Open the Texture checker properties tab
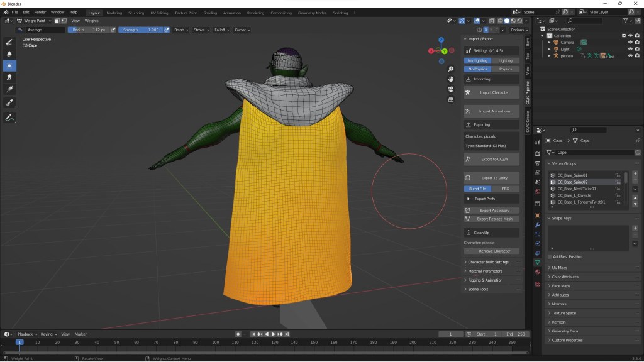The image size is (644, 362). [x=538, y=284]
